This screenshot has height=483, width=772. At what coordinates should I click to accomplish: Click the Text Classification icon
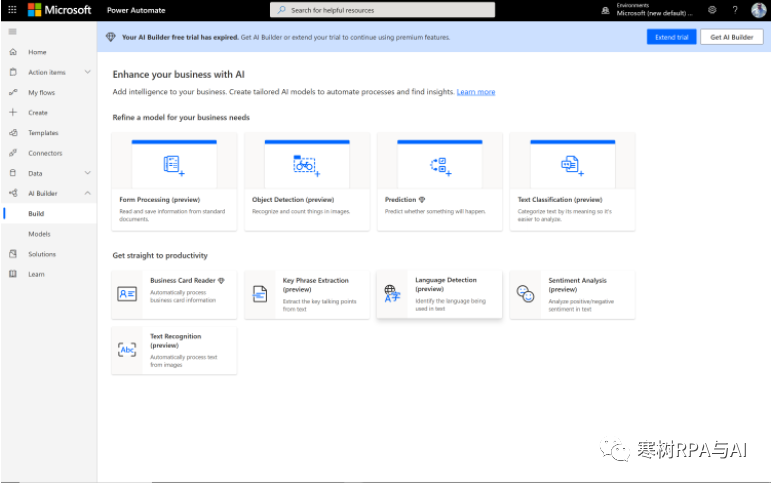tap(572, 165)
